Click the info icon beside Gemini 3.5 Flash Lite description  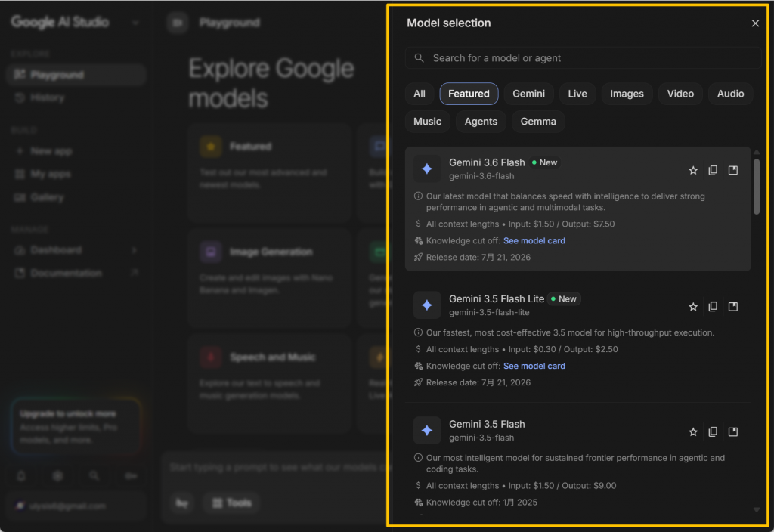[418, 332]
